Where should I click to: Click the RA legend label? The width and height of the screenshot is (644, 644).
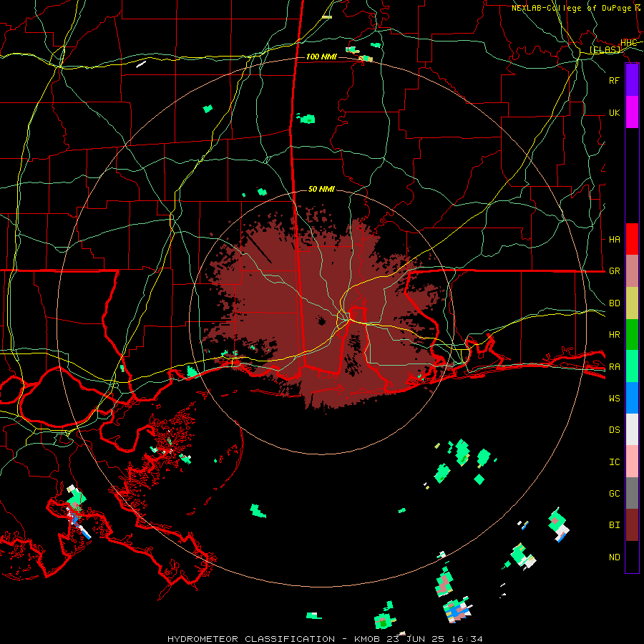615,366
